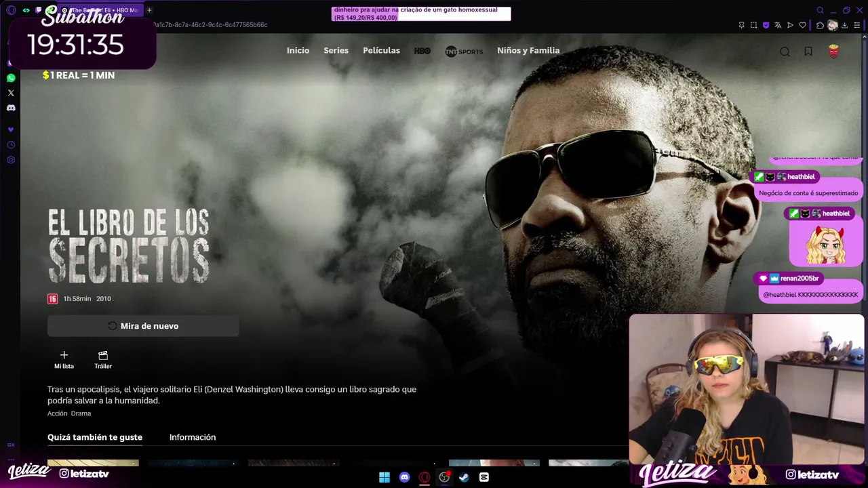Open a new browser tab with plus
This screenshot has height=488, width=868.
tap(149, 10)
